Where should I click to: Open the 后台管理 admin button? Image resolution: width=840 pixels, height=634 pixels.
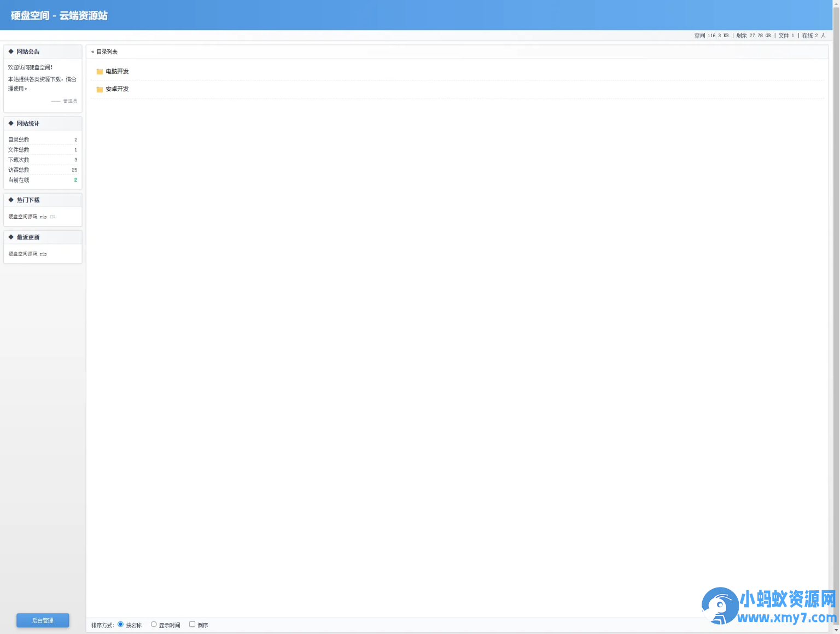pyautogui.click(x=43, y=620)
